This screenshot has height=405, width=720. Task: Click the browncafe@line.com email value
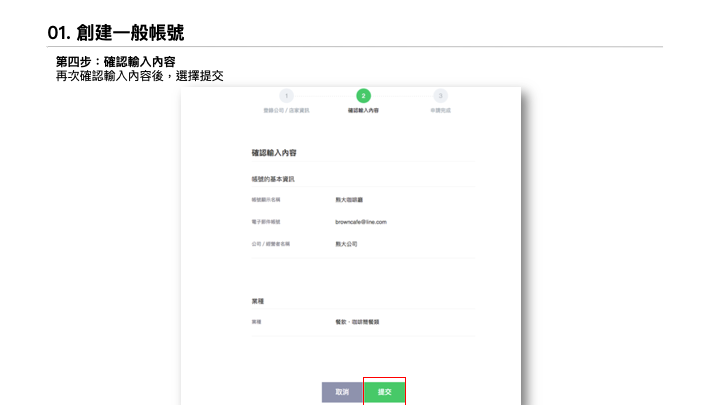coord(360,221)
